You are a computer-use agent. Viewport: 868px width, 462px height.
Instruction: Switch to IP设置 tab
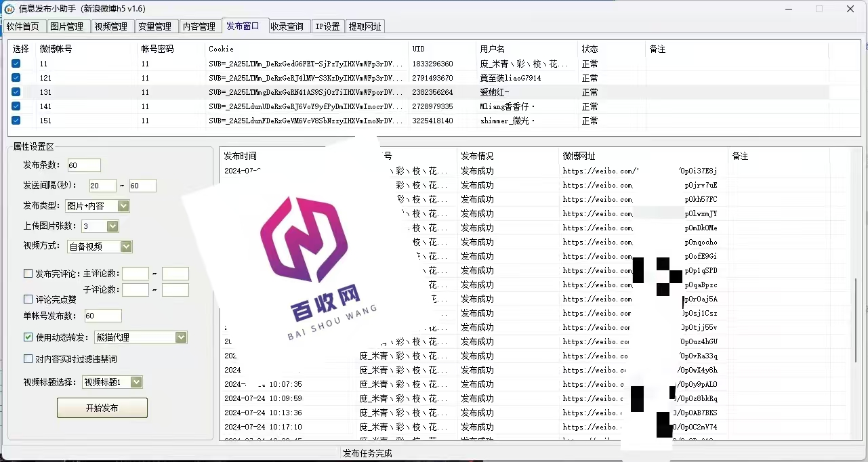pyautogui.click(x=327, y=26)
